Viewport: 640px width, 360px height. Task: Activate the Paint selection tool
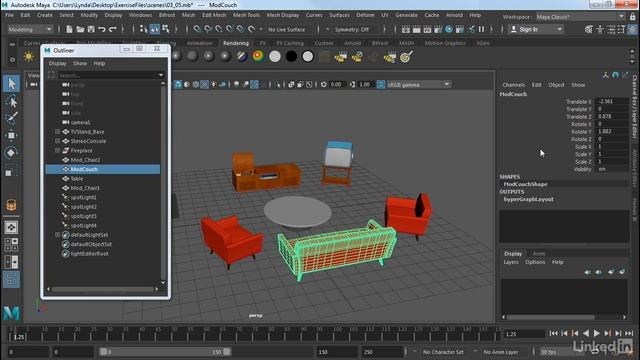click(11, 118)
